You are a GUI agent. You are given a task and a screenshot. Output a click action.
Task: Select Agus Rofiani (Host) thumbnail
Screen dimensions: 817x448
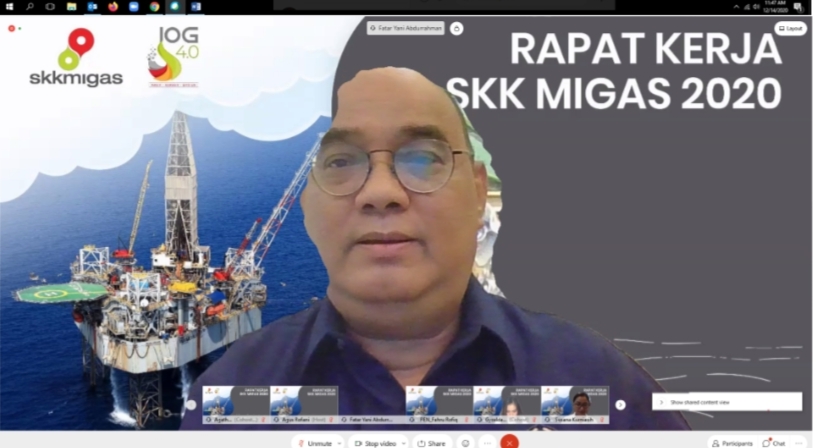tap(304, 405)
